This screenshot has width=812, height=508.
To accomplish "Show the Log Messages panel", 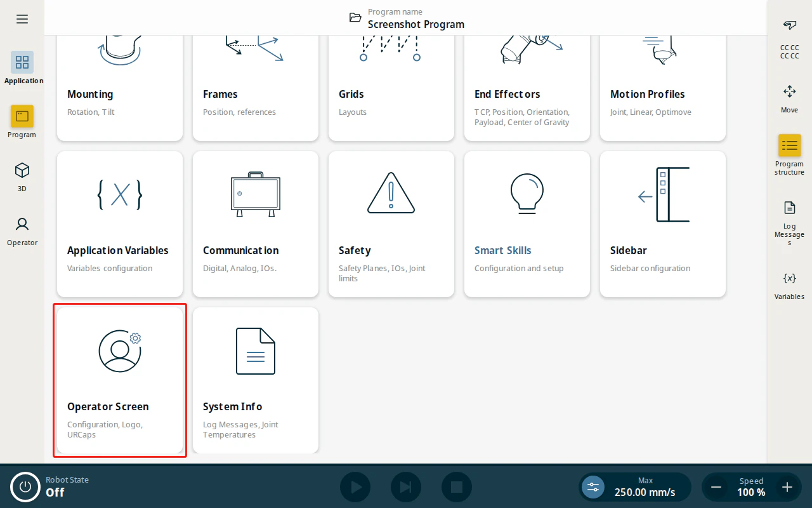I will tap(790, 223).
